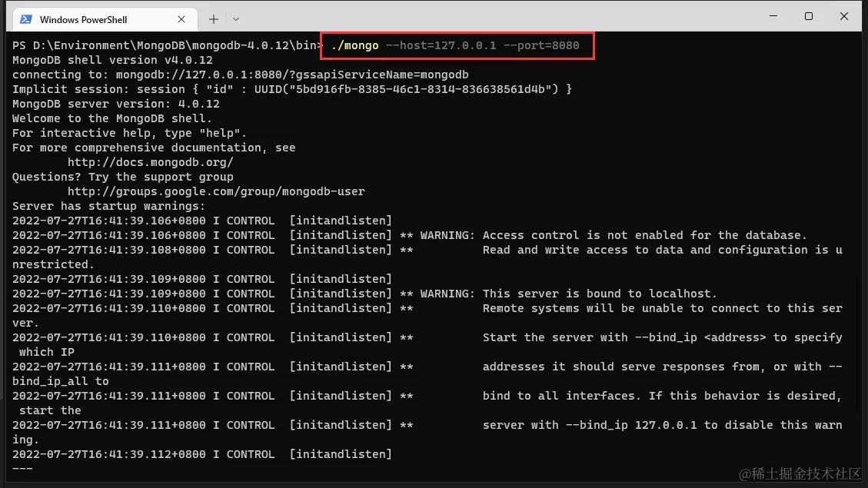The height and width of the screenshot is (488, 868).
Task: Click 'Remote systems will be unable to connect' text
Action: coord(662,308)
